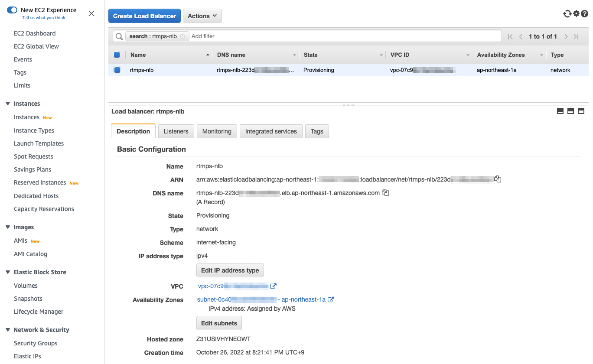Open Snapshots in the sidebar

tap(28, 299)
